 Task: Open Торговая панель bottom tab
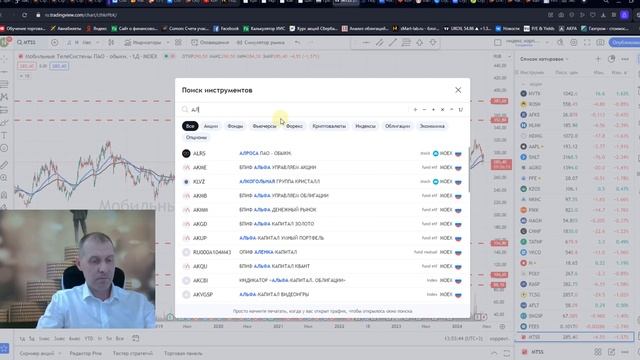point(183,353)
